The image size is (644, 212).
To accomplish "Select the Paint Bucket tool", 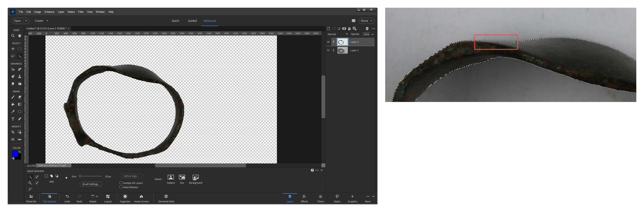I will (13, 104).
